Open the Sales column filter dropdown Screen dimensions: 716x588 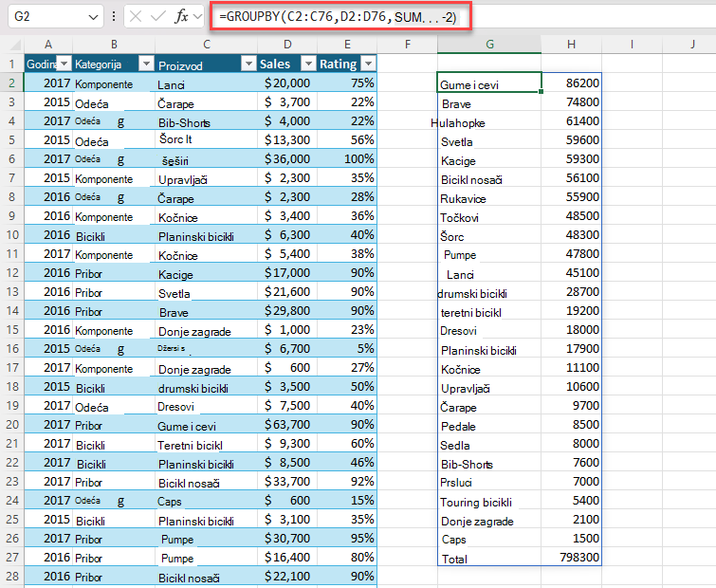[x=309, y=64]
